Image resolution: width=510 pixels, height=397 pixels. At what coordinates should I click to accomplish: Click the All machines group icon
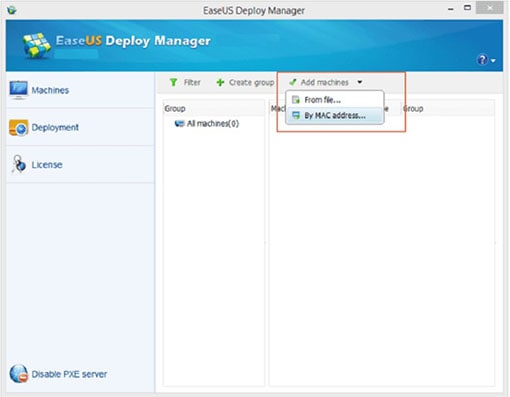click(180, 124)
